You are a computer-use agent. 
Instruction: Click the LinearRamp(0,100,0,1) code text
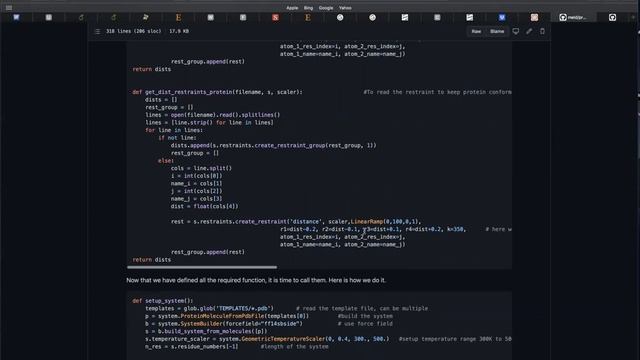click(x=384, y=222)
